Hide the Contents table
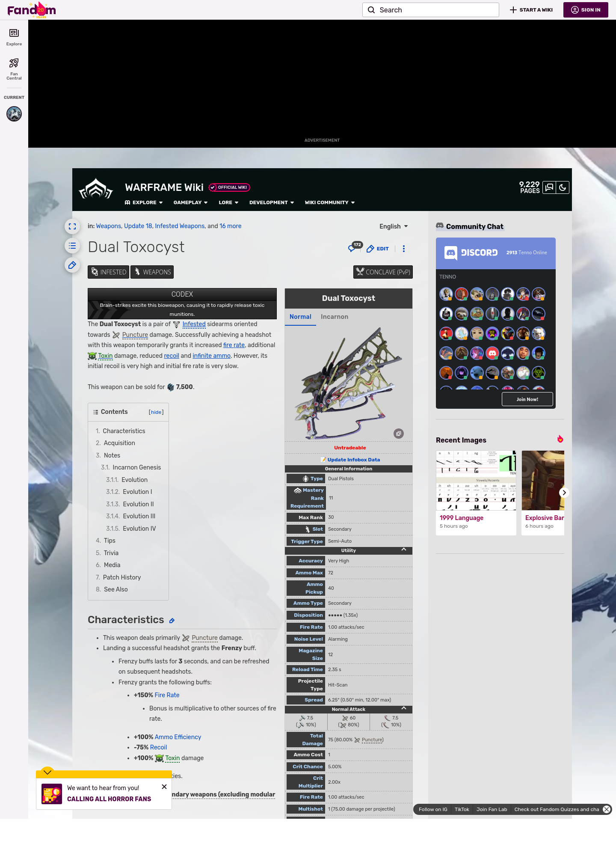616x856 pixels. pyautogui.click(x=156, y=412)
